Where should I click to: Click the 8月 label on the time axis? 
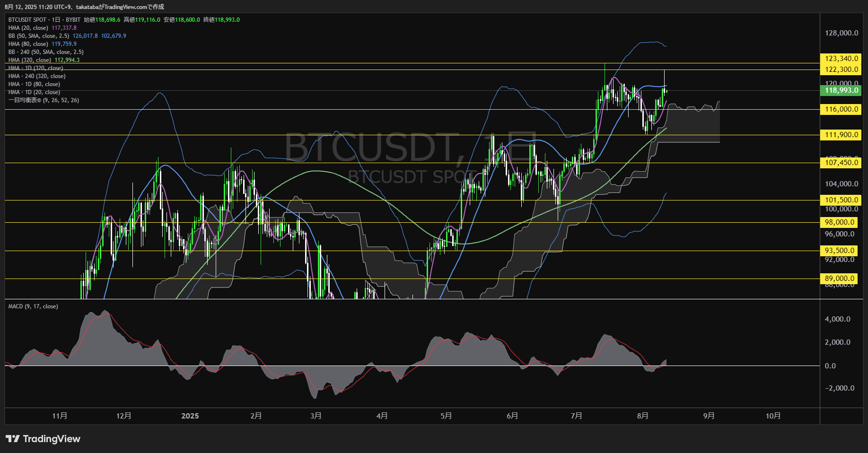coord(643,416)
